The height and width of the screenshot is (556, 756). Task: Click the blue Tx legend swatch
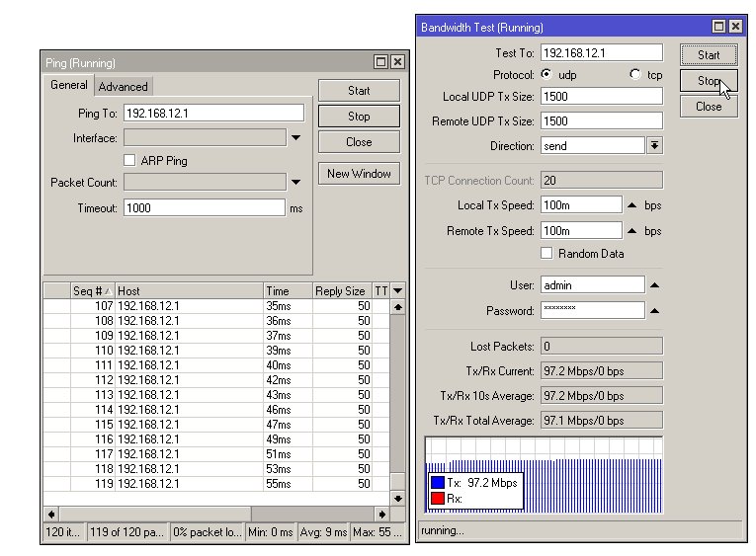point(438,482)
